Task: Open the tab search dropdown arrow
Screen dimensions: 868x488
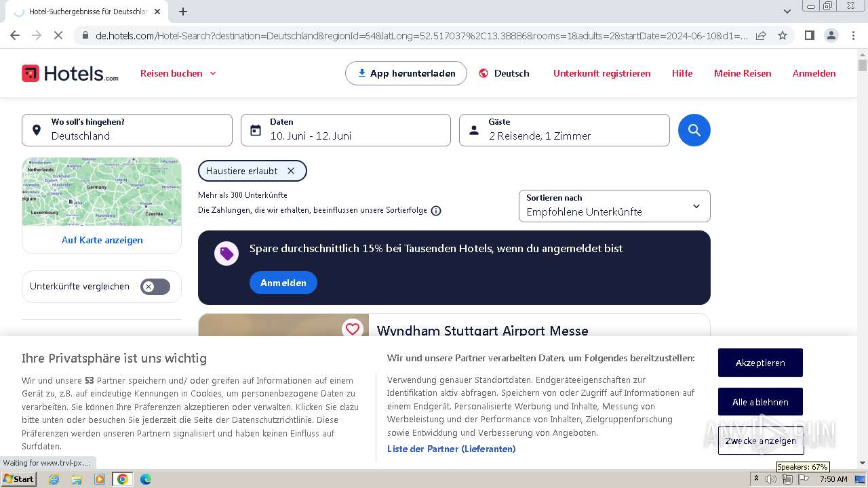Action: point(787,12)
